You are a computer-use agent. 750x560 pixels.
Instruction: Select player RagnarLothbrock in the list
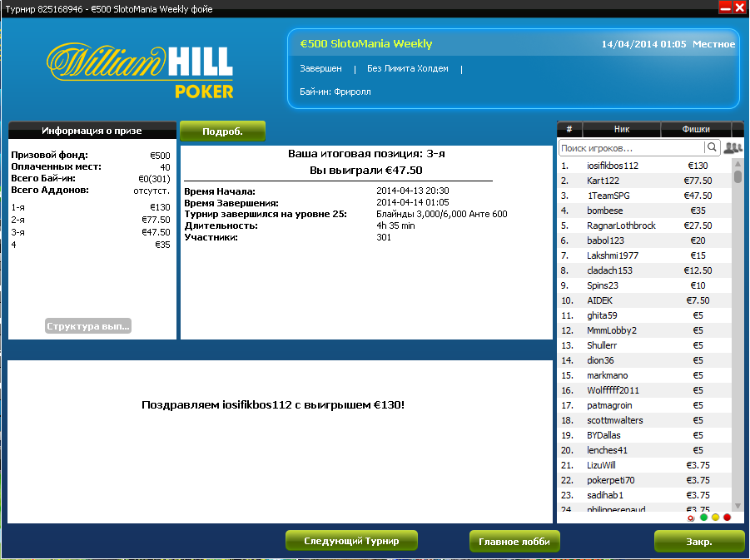(645, 225)
